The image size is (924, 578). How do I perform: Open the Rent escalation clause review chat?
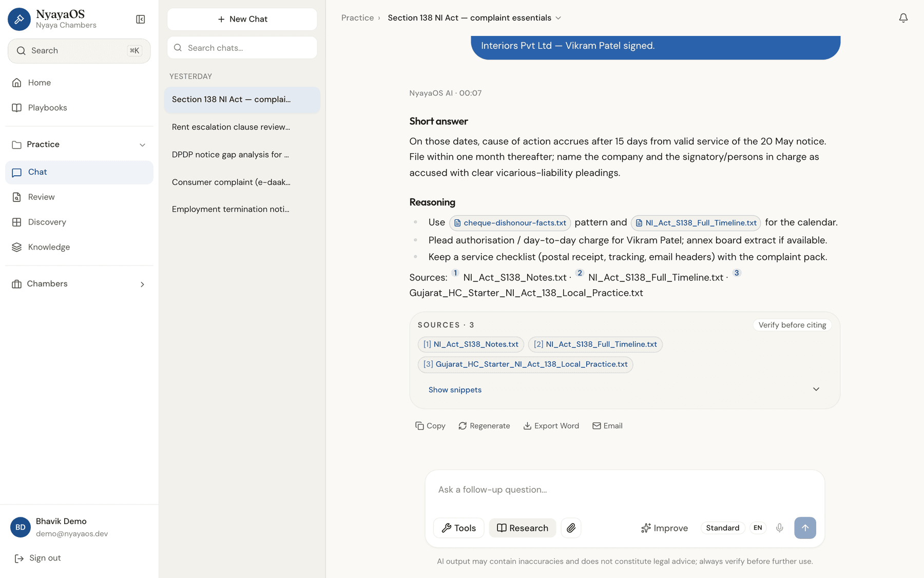tap(242, 127)
